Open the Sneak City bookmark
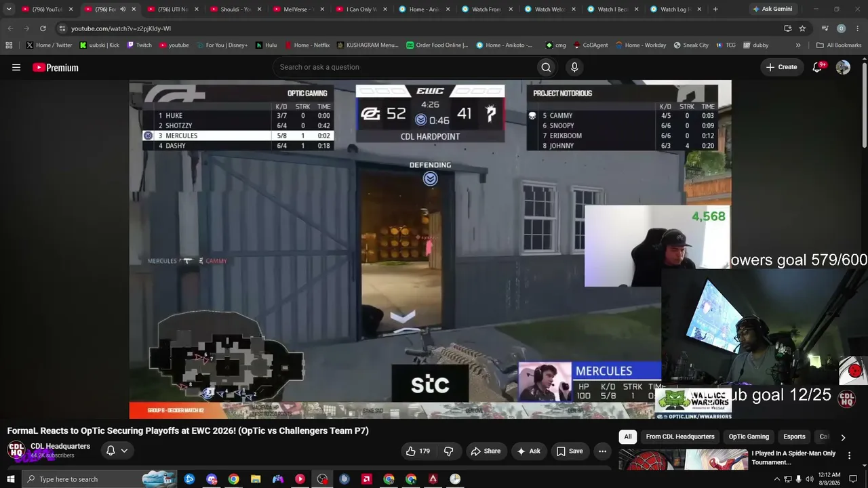Viewport: 868px width, 488px height. pos(691,45)
